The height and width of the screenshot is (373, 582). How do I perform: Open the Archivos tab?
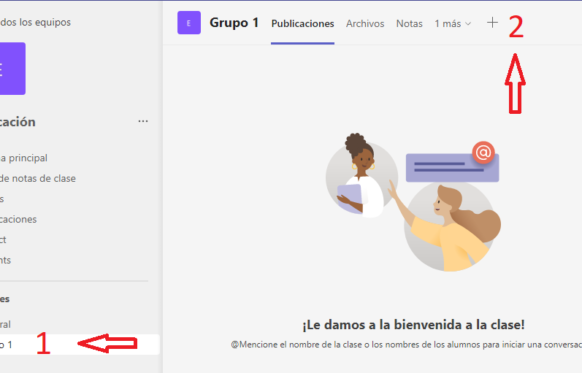(365, 24)
